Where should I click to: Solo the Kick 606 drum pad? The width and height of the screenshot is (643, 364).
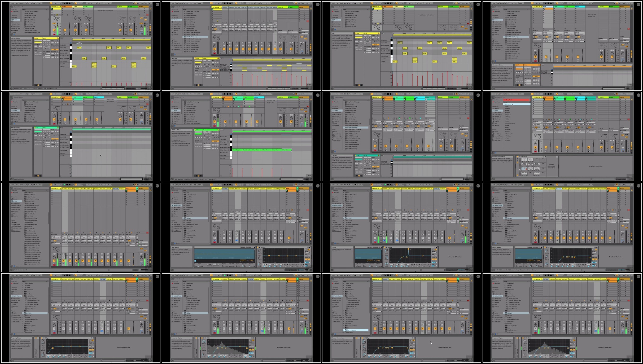point(526,175)
